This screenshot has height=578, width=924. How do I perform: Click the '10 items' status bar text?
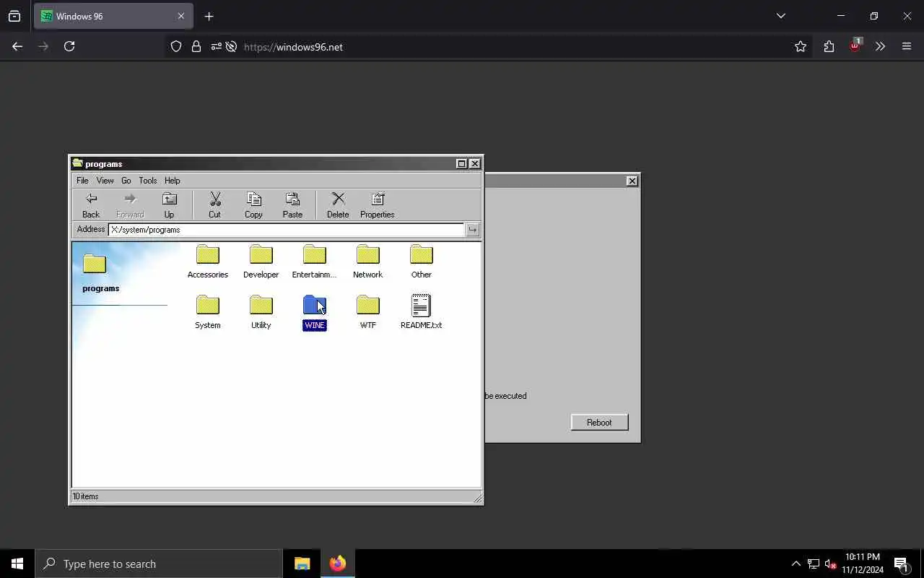coord(86,496)
